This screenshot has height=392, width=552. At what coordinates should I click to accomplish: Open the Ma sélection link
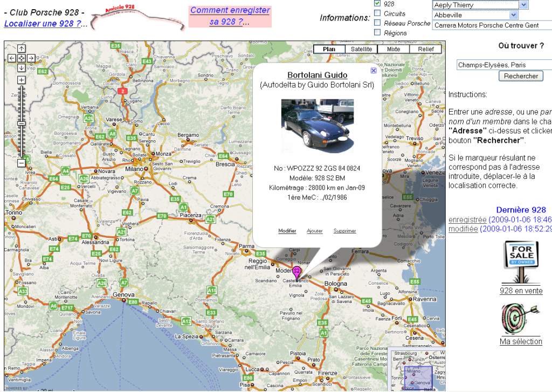pos(521,341)
